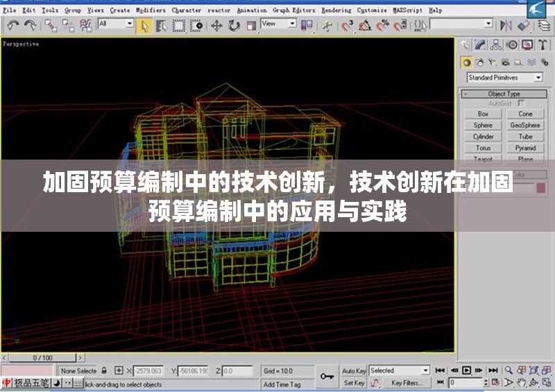Open the Rendering menu
The image size is (555, 392).
[336, 10]
